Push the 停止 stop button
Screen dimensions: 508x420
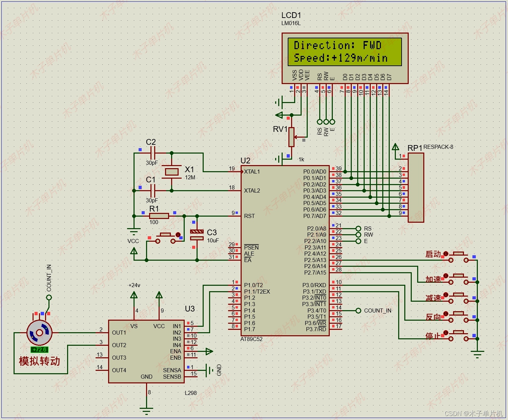[459, 336]
